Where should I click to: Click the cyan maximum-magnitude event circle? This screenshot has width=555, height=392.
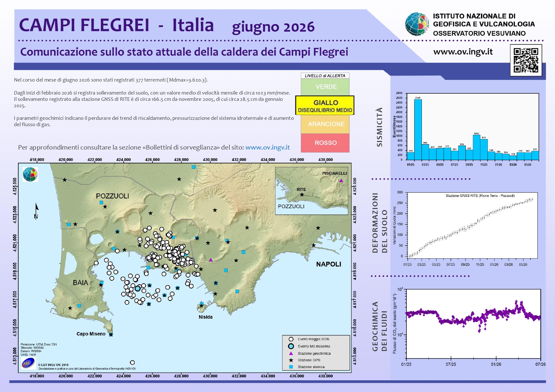tap(138, 288)
